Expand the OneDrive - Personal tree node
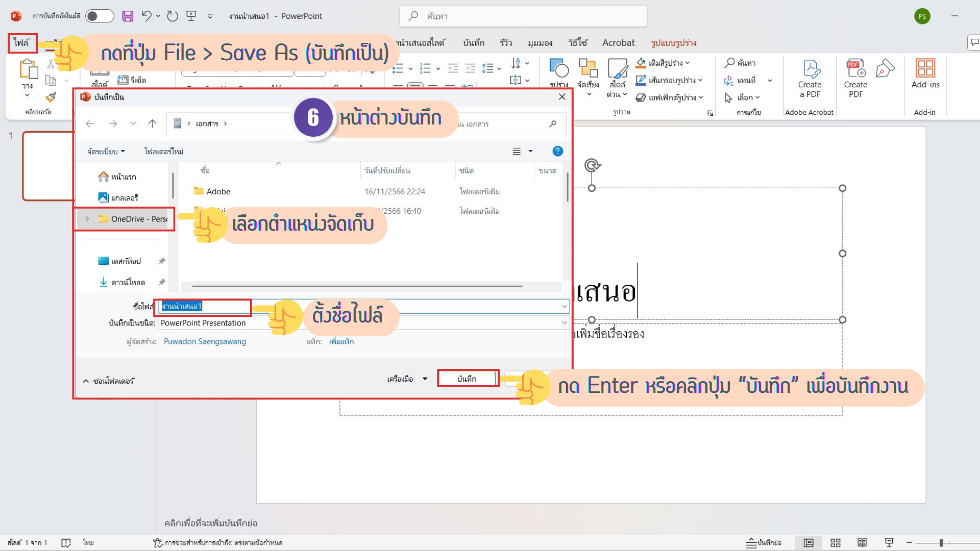This screenshot has height=551, width=980. [87, 219]
